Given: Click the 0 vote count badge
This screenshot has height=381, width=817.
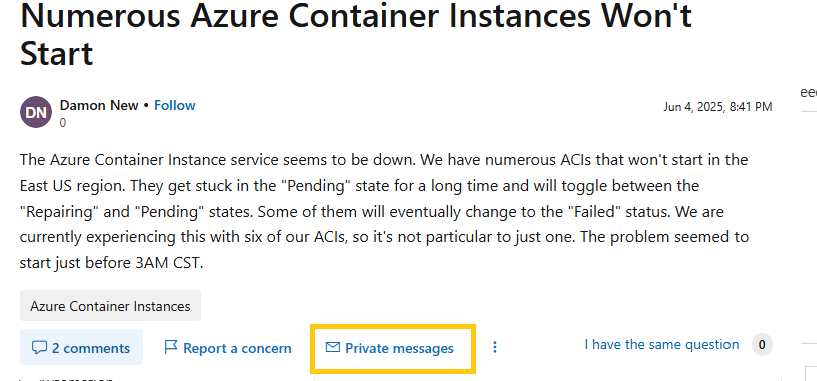Looking at the screenshot, I should pos(762,345).
